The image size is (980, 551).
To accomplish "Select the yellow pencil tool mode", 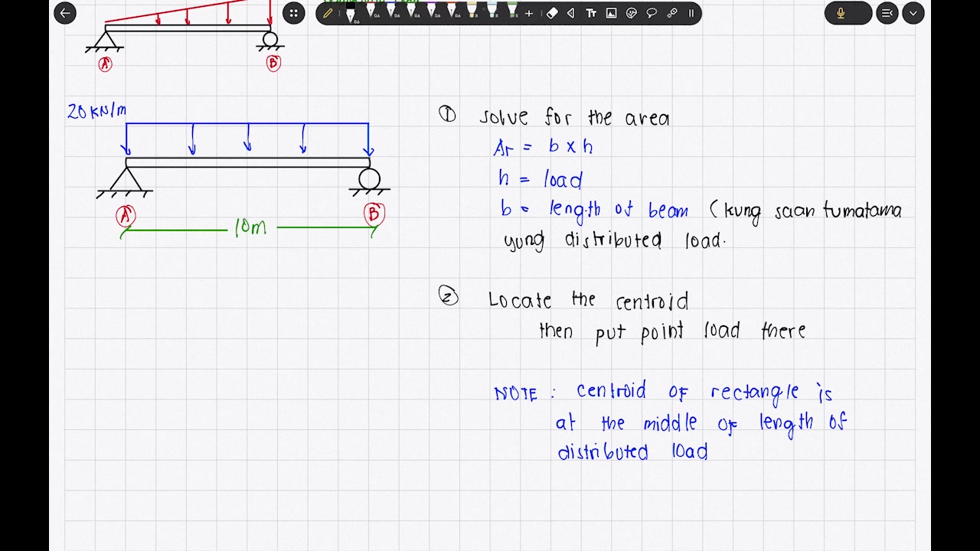I will 328,13.
